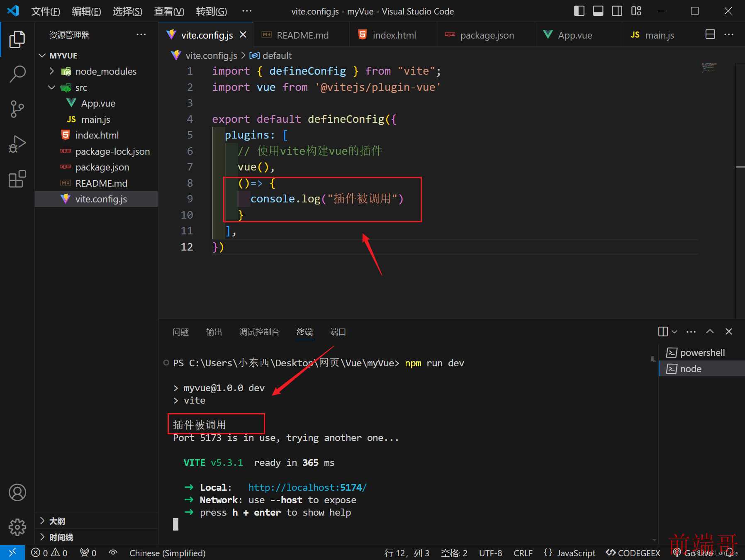Change CRLF end of line sequence

coord(523,553)
